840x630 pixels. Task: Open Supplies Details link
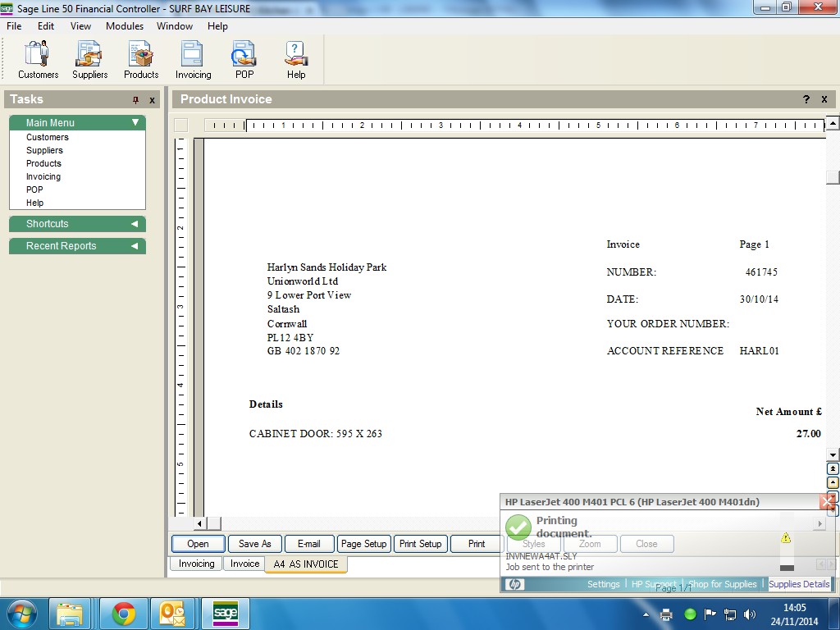(799, 584)
